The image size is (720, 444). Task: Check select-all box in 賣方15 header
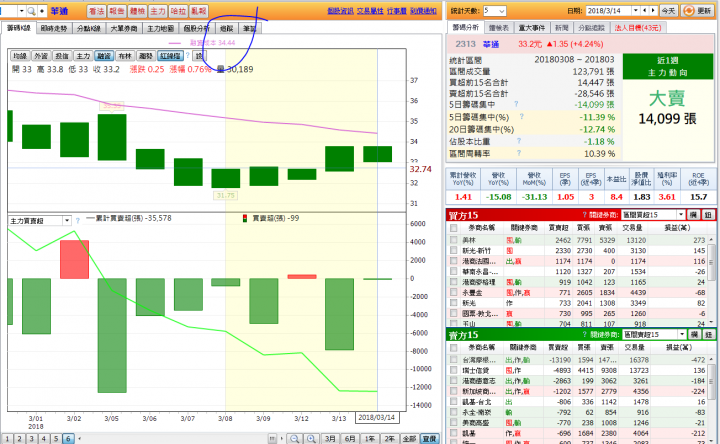(x=454, y=348)
